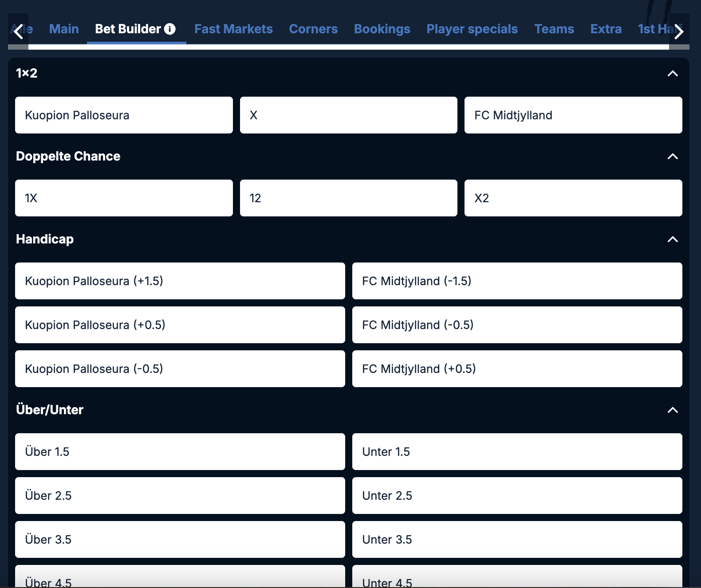The width and height of the screenshot is (701, 588).
Task: Choose double chance X2
Action: pos(573,198)
